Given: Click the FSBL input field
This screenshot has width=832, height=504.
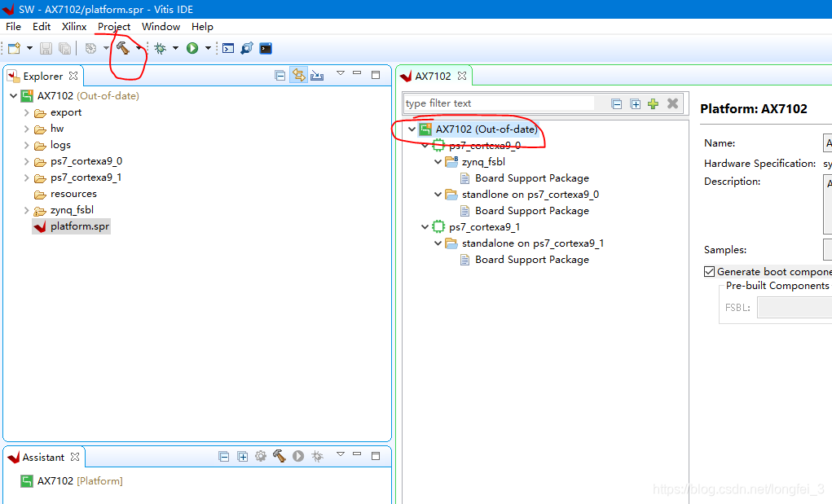Looking at the screenshot, I should pyautogui.click(x=795, y=308).
